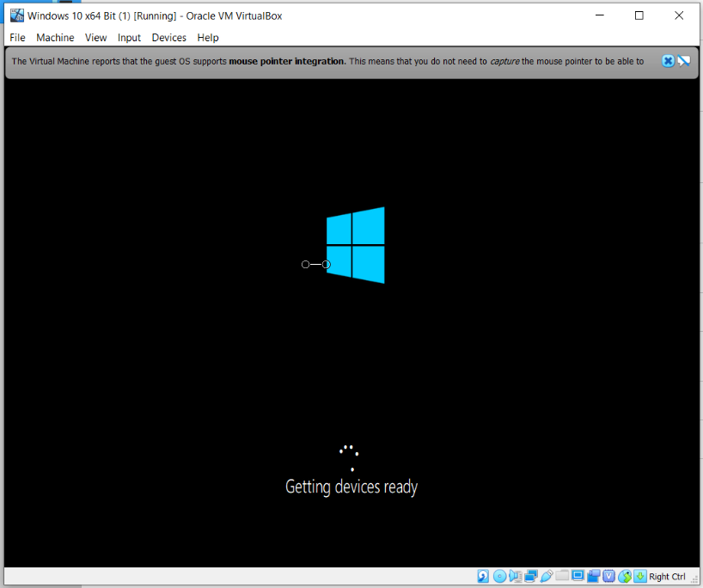Minimize the VirtualBox window

pos(599,15)
